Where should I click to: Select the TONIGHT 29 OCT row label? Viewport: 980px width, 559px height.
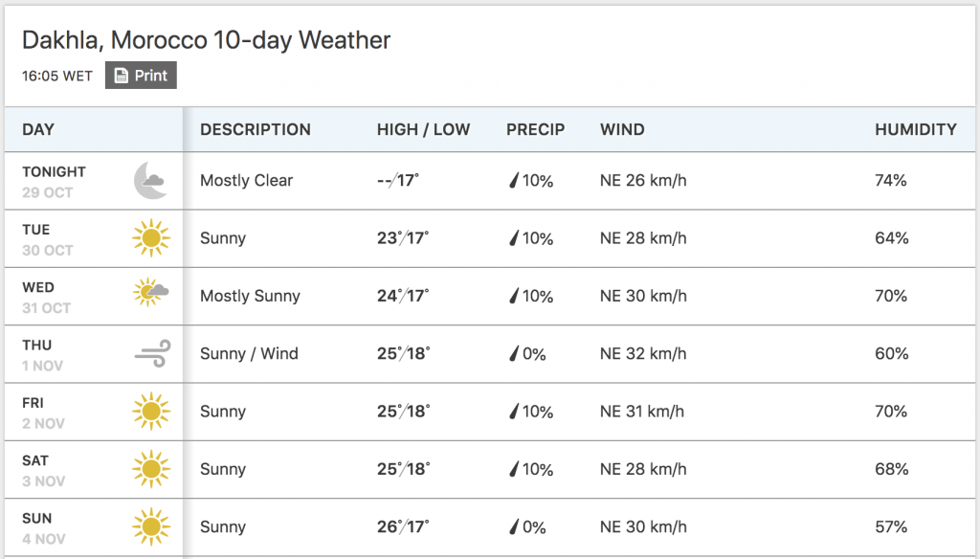54,181
